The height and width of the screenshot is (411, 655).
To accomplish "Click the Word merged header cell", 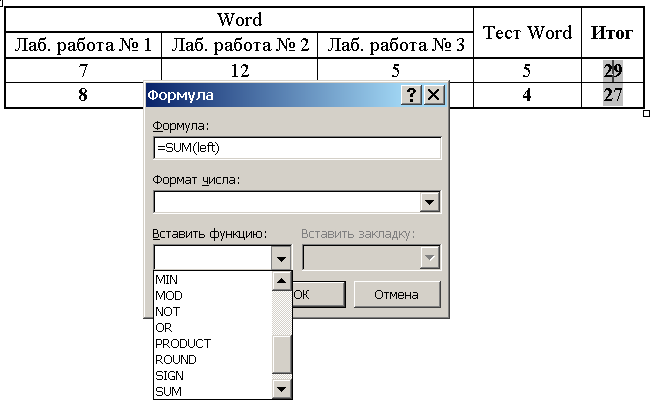I will (x=239, y=20).
